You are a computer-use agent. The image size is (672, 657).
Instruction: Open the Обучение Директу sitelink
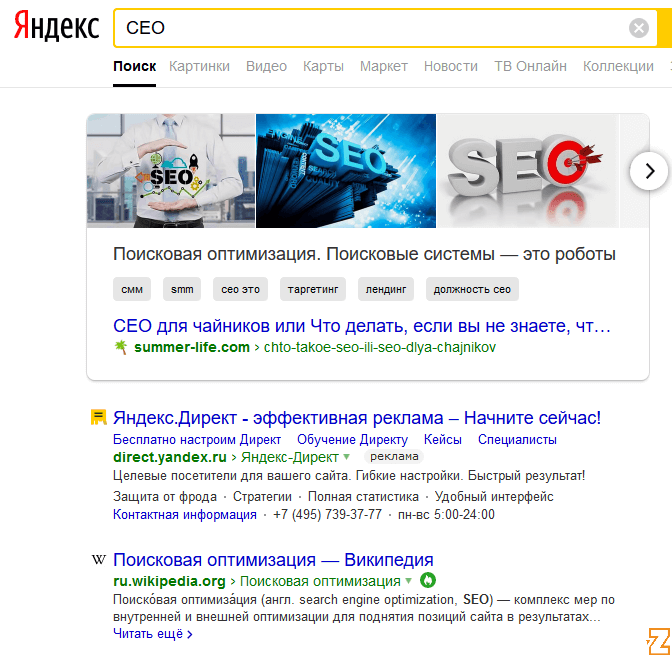click(x=352, y=440)
